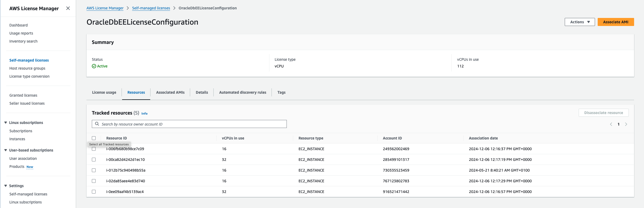This screenshot has height=208, width=644.
Task: Open Host resource groups
Action: [27, 68]
